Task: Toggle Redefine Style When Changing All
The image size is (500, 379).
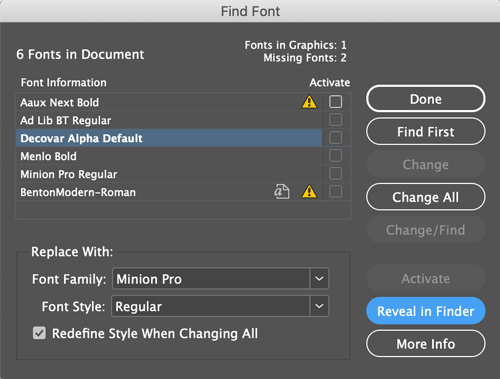Action: (39, 333)
